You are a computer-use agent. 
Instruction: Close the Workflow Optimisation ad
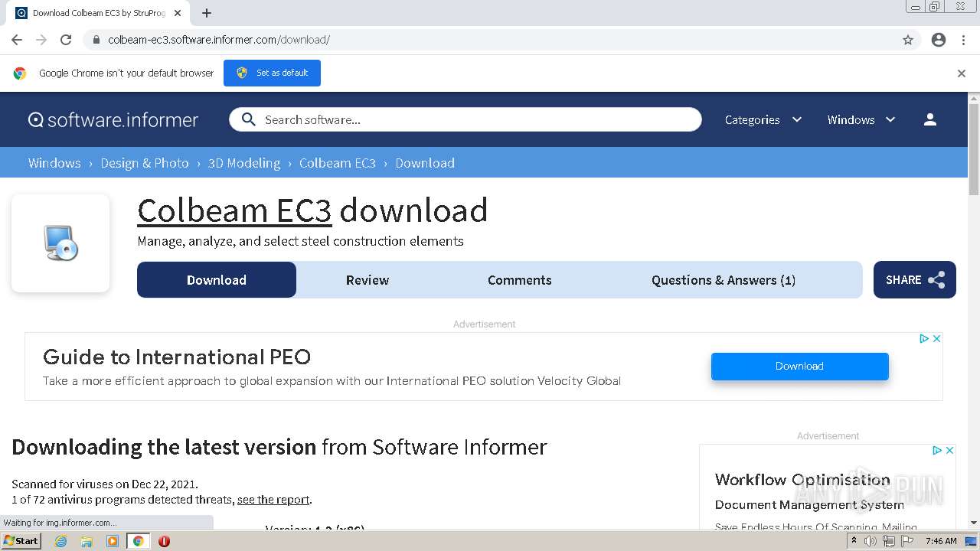(x=949, y=450)
